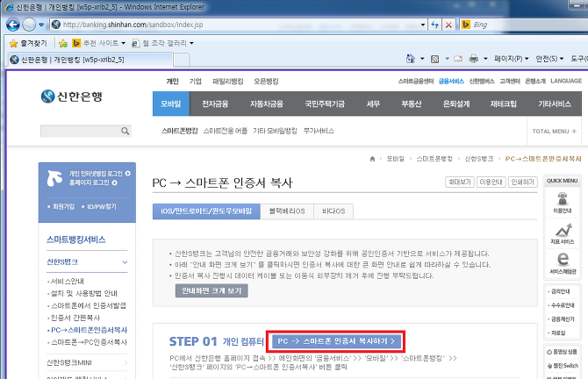Click the 안내화면 크게 보기 button
The image size is (588, 379).
tap(212, 290)
